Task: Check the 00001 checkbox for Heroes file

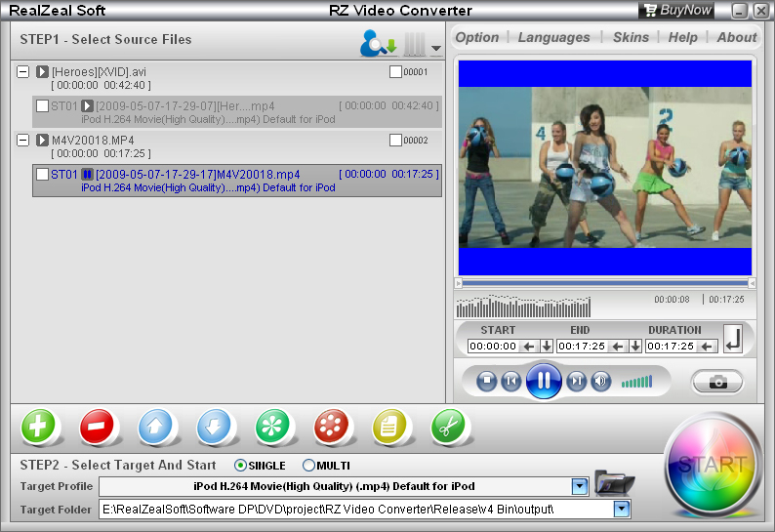Action: (395, 72)
